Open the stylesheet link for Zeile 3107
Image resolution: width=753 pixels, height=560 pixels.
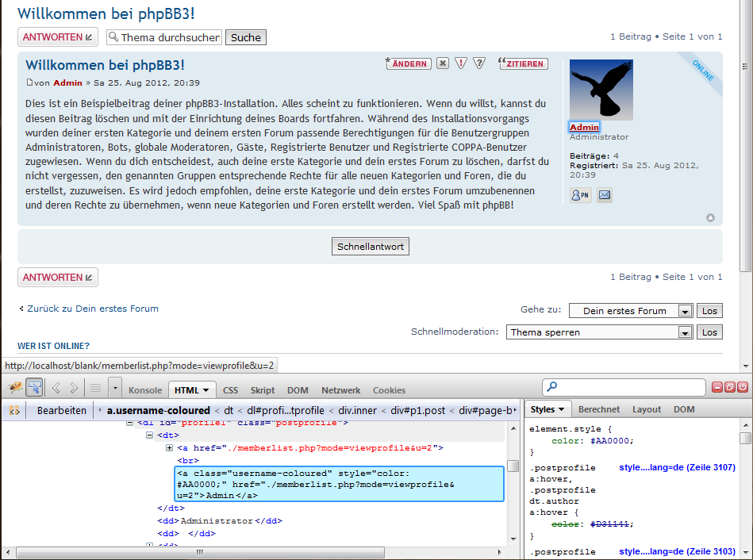pos(677,467)
